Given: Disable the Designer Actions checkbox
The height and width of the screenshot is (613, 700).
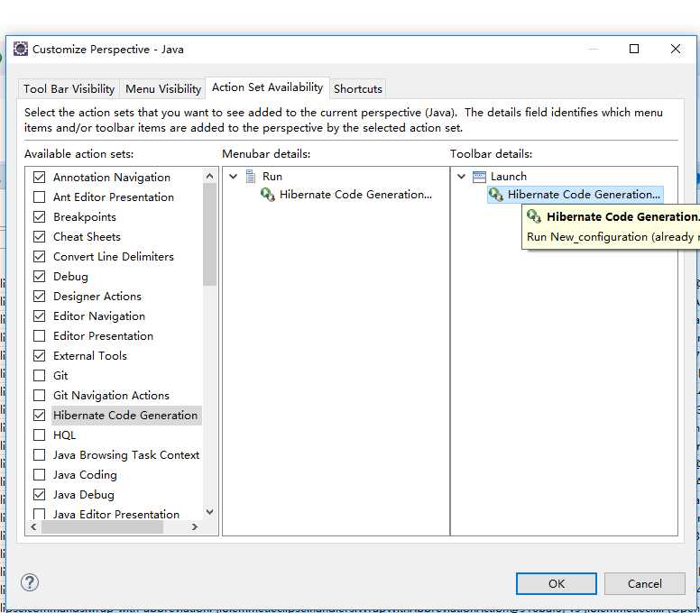Looking at the screenshot, I should coord(40,297).
